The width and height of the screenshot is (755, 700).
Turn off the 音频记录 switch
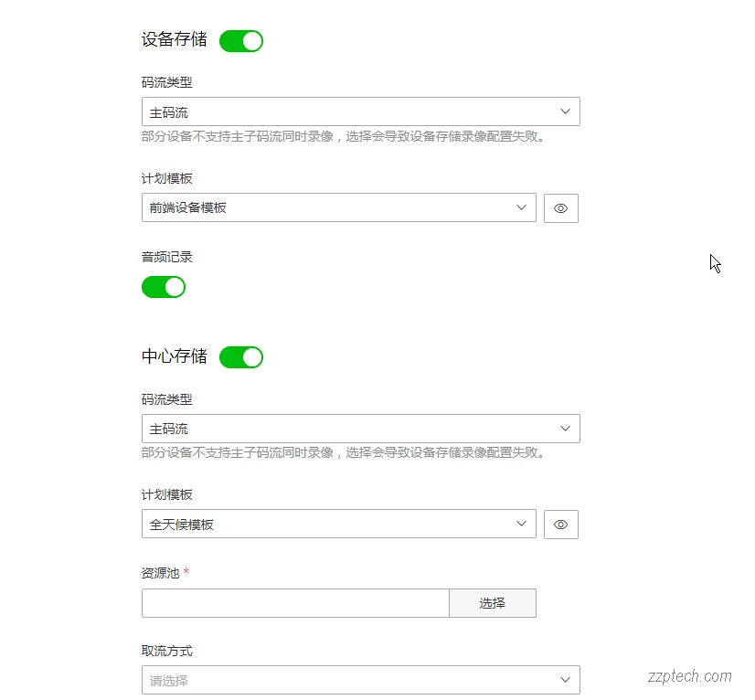pos(164,287)
